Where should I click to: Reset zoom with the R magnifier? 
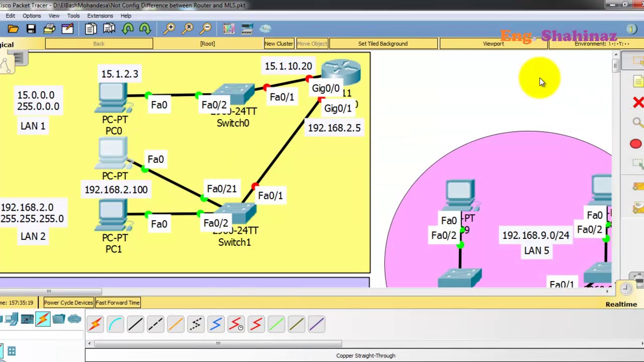(x=188, y=29)
